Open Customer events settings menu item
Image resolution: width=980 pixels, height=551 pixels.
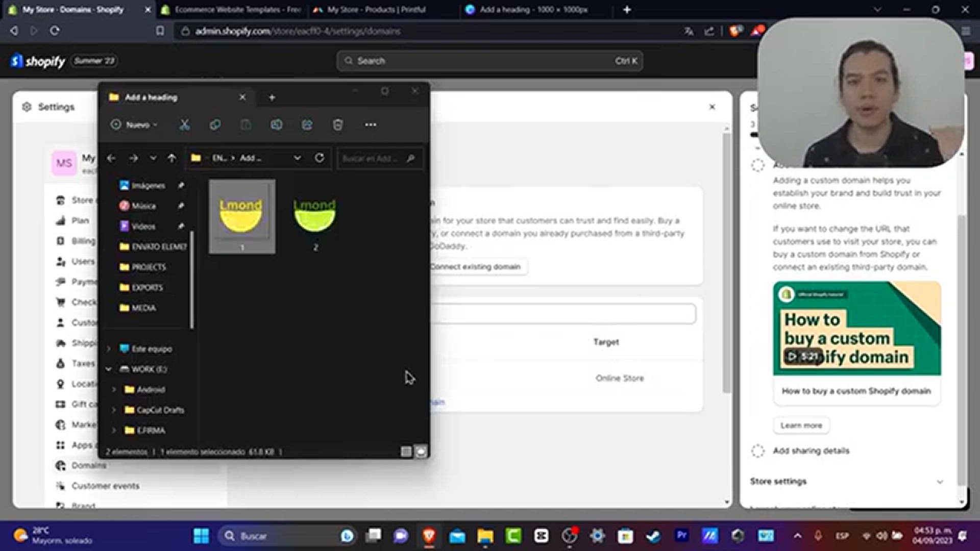[x=105, y=486]
